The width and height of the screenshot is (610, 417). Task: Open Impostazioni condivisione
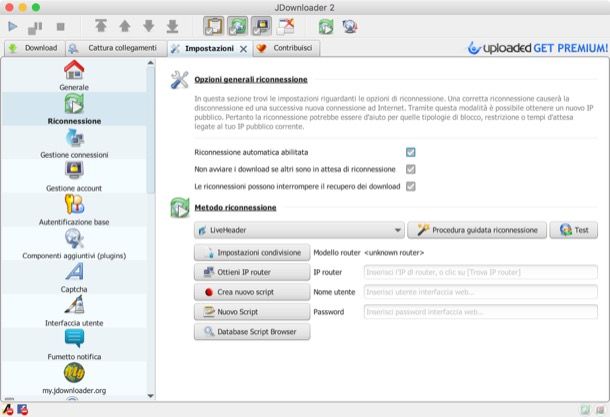point(252,252)
